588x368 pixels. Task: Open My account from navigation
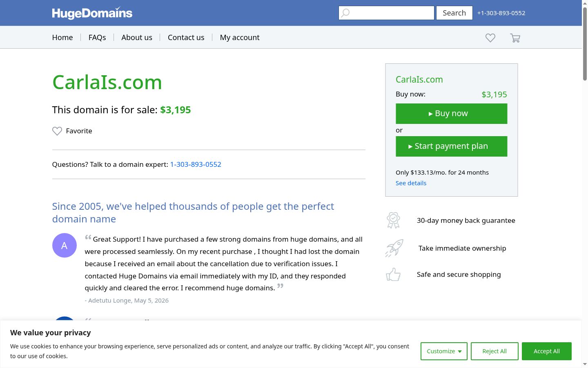pyautogui.click(x=240, y=37)
